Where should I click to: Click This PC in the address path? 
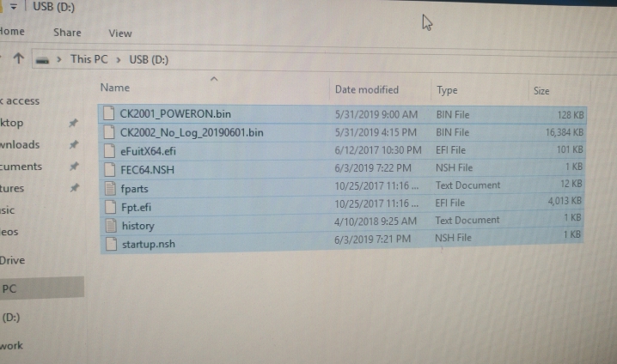tap(89, 59)
